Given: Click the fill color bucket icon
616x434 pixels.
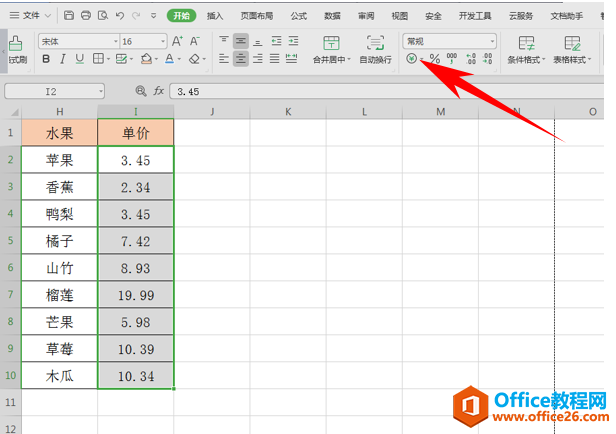Looking at the screenshot, I should click(147, 59).
